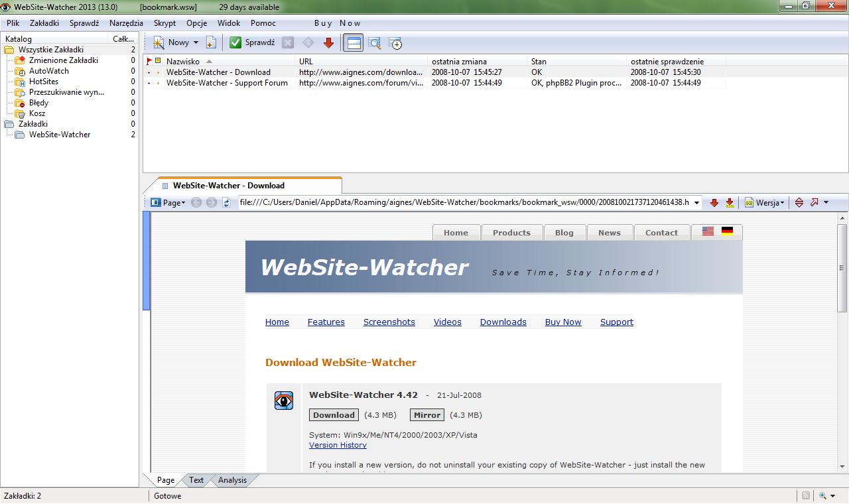Click the red down arrow with yellow underline
The image size is (849, 504).
point(730,203)
